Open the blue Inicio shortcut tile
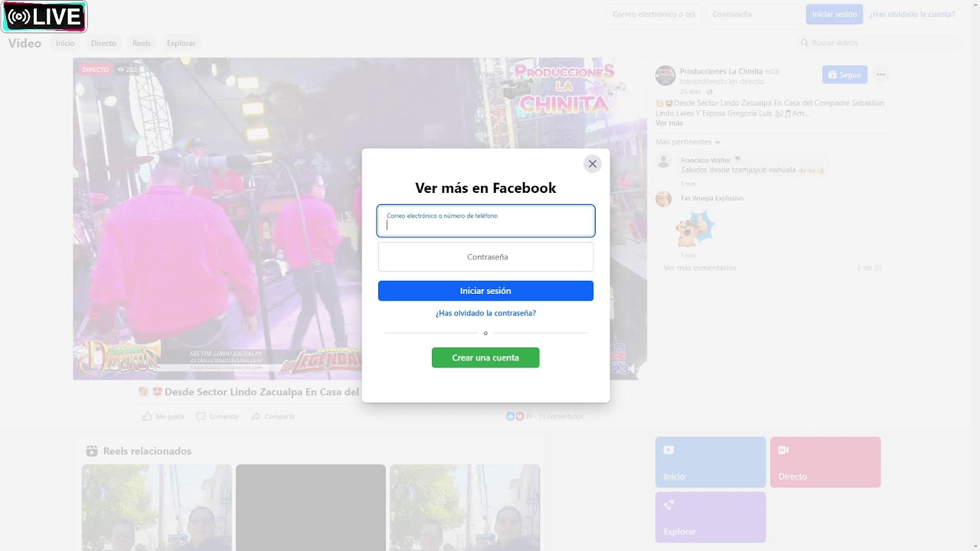Screen dimensions: 980x551 [710, 462]
